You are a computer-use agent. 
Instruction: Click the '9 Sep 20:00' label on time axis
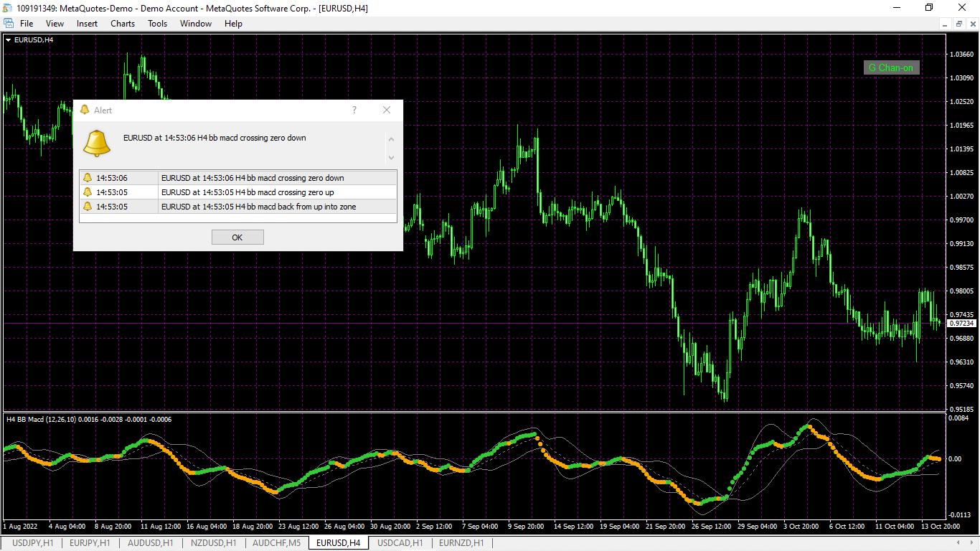[x=526, y=527]
